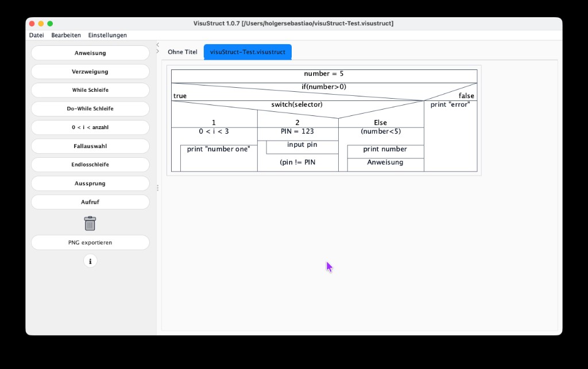Screen dimensions: 588x369
Task: Open the Bearbeiten menu
Action: pos(66,35)
